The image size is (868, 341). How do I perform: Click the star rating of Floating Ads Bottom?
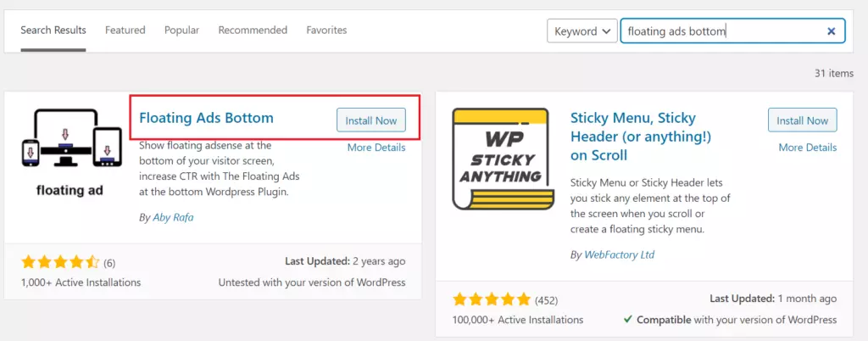pos(60,262)
